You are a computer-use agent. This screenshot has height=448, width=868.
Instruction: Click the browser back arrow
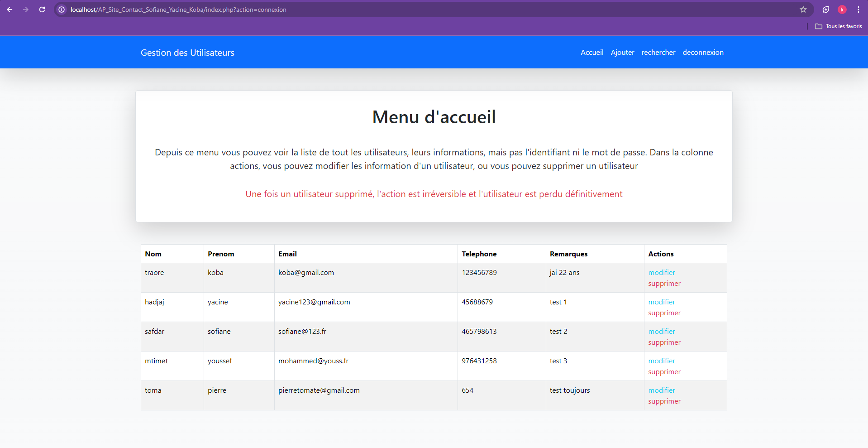tap(10, 10)
